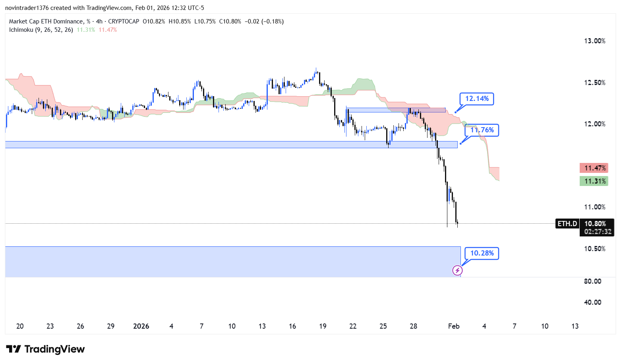This screenshot has width=621, height=364.
Task: Click the green 11.31% Ichimoku price tag
Action: (594, 181)
